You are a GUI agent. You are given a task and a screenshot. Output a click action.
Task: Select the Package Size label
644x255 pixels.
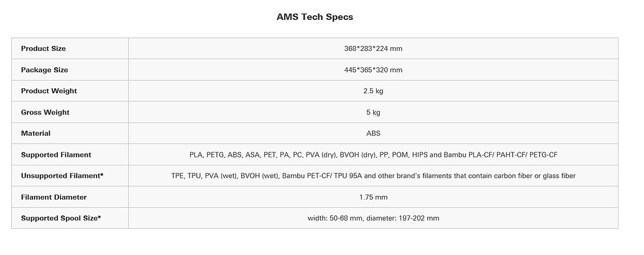44,70
